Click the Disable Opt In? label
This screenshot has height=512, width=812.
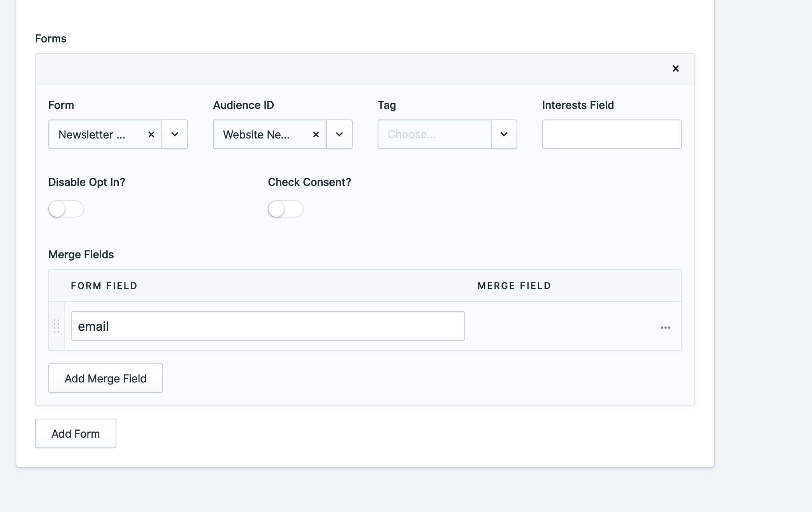(x=87, y=182)
